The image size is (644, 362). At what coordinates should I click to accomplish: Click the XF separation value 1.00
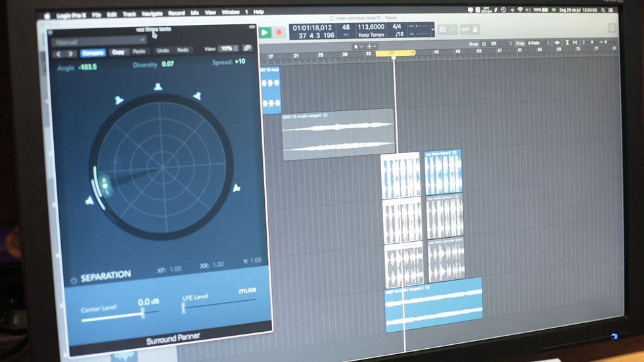click(x=175, y=269)
